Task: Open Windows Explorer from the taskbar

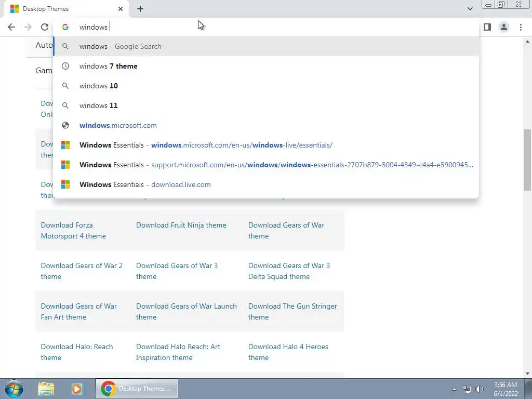Action: pyautogui.click(x=46, y=389)
